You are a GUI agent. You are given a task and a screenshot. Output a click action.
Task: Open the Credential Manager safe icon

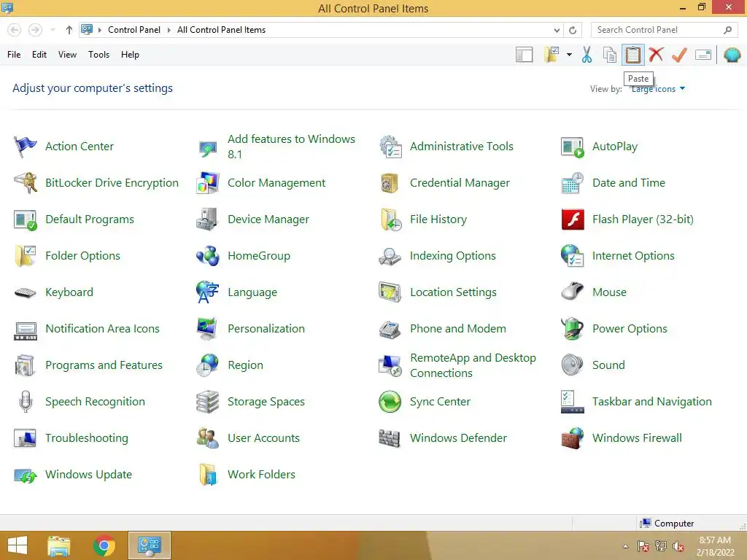tap(390, 183)
